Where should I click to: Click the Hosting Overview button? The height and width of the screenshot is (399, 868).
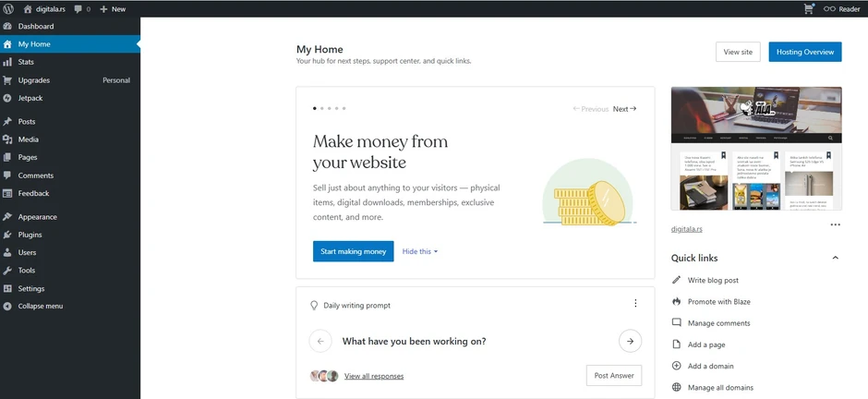[805, 52]
